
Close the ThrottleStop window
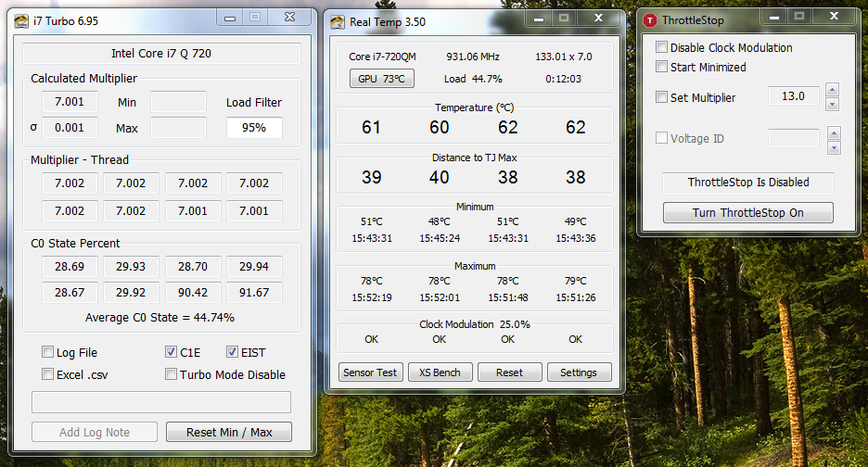(x=835, y=16)
